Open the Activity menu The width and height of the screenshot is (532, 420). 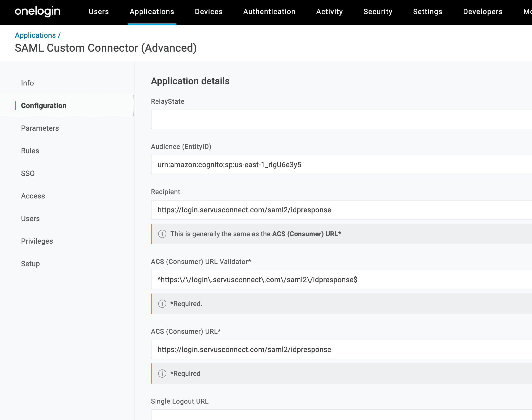329,12
